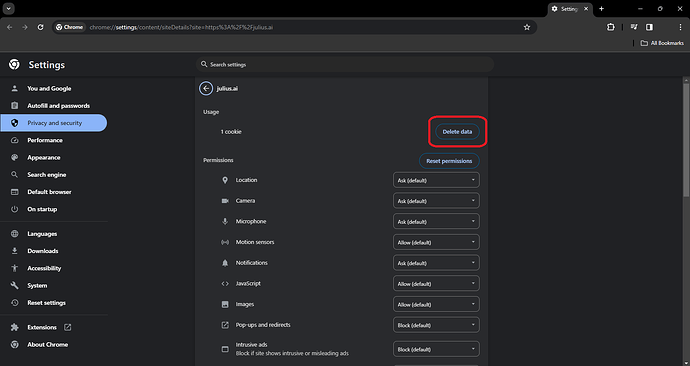Reload the page with the refresh icon

tap(40, 27)
